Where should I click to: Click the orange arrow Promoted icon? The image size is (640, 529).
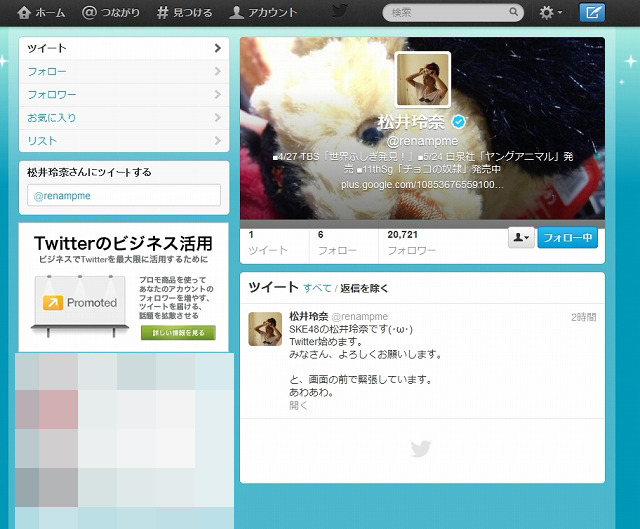coord(53,303)
